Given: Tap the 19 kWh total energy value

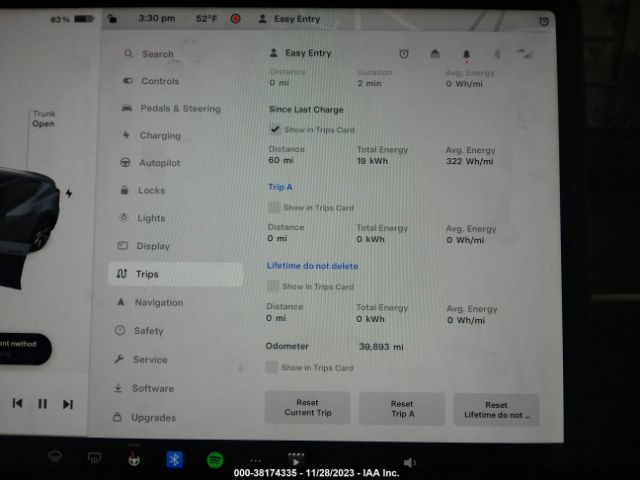Looking at the screenshot, I should [x=372, y=161].
